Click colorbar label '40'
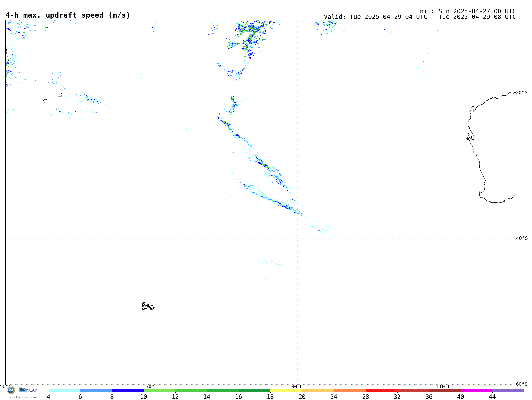Viewport: 532px width, 400px height. [x=461, y=397]
